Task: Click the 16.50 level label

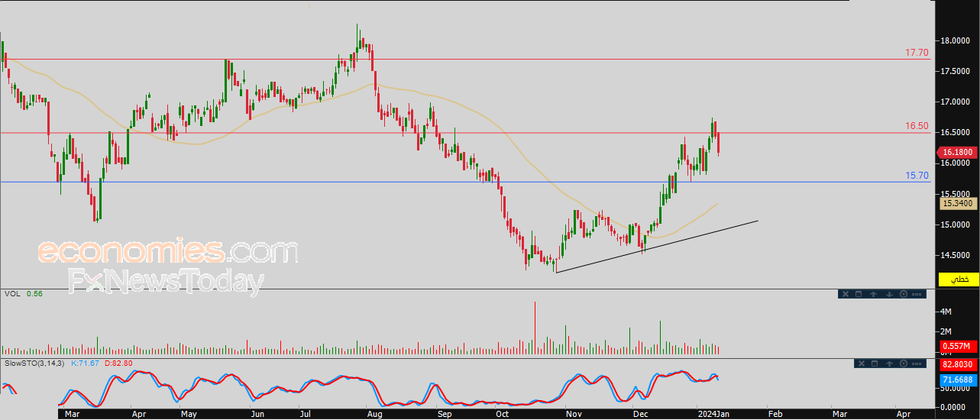Action: point(917,126)
